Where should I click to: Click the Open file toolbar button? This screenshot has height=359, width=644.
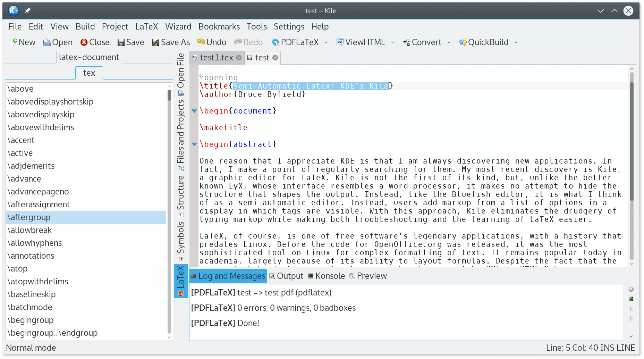click(58, 42)
